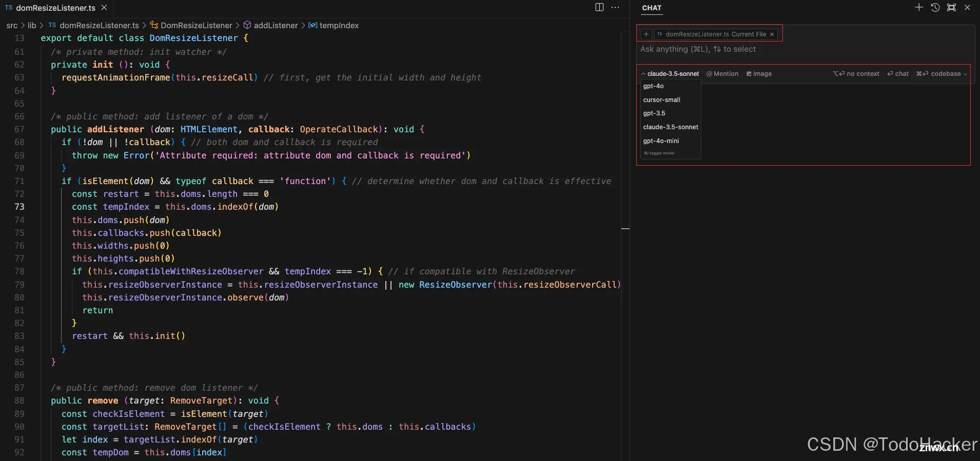Screen dimensions: 980x461
Task: Click the chat submit button
Action: (x=898, y=74)
